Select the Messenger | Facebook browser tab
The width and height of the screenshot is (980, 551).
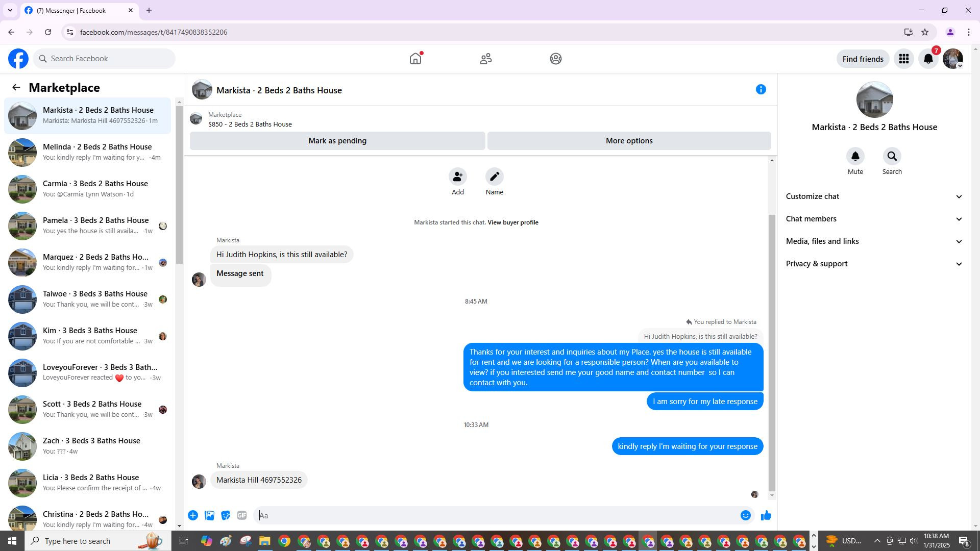[x=79, y=10]
